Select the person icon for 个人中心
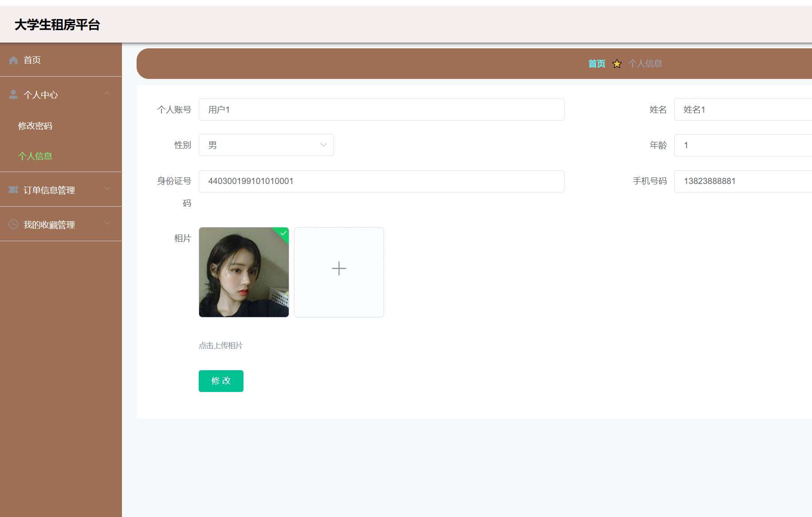This screenshot has width=812, height=517. [x=13, y=94]
